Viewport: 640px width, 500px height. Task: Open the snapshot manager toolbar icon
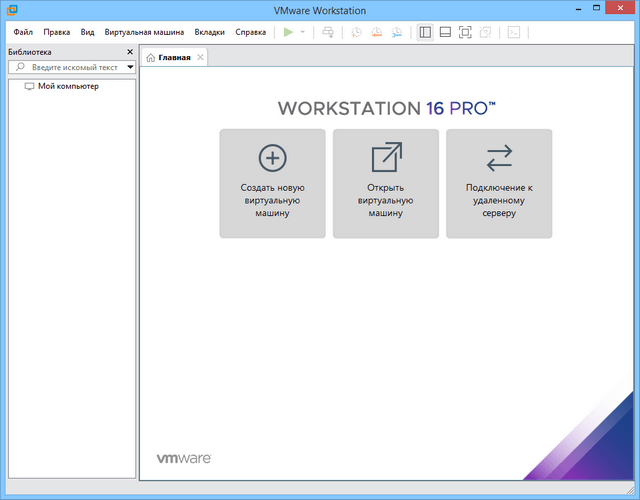point(397,32)
